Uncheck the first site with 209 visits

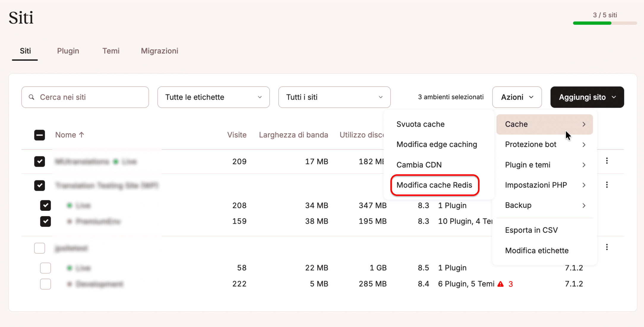click(40, 161)
